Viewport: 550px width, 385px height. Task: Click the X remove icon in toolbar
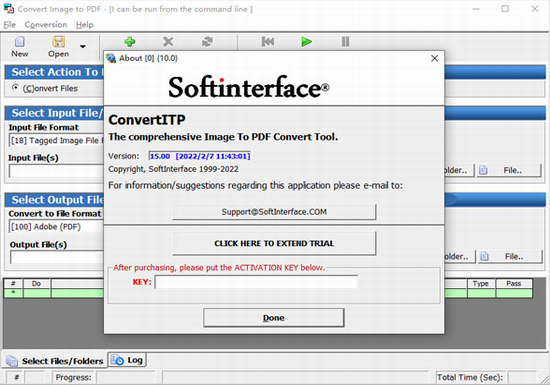(x=168, y=42)
